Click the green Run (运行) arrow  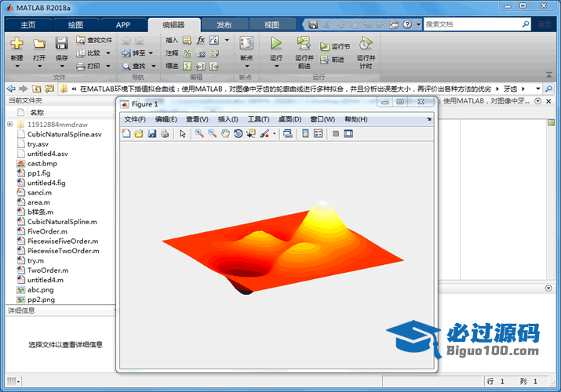(x=276, y=43)
